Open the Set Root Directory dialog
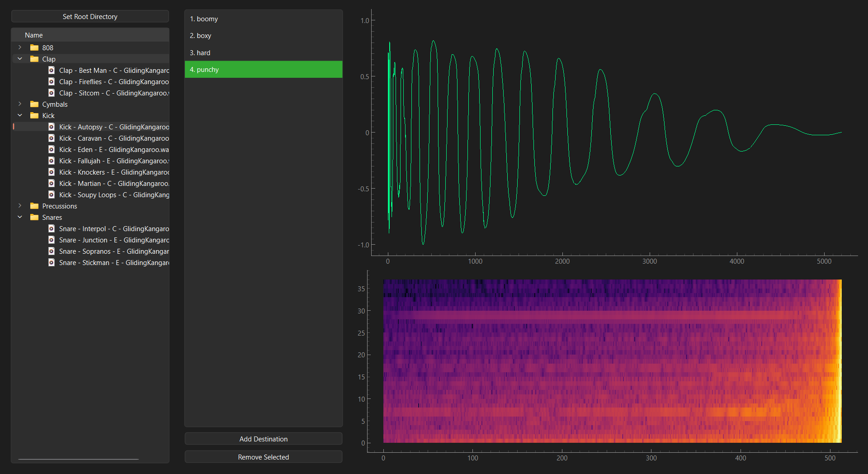The height and width of the screenshot is (474, 868). coord(90,16)
